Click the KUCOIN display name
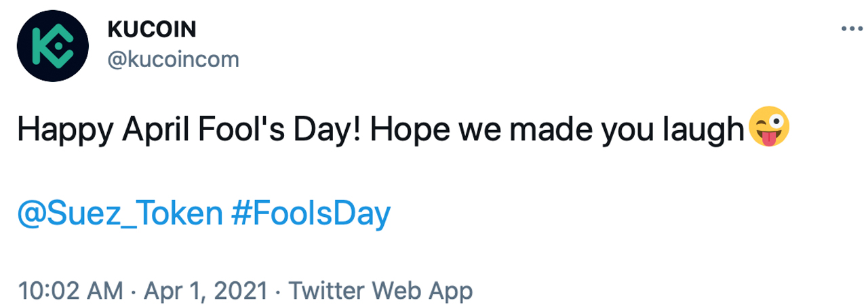The width and height of the screenshot is (868, 305). 151,30
